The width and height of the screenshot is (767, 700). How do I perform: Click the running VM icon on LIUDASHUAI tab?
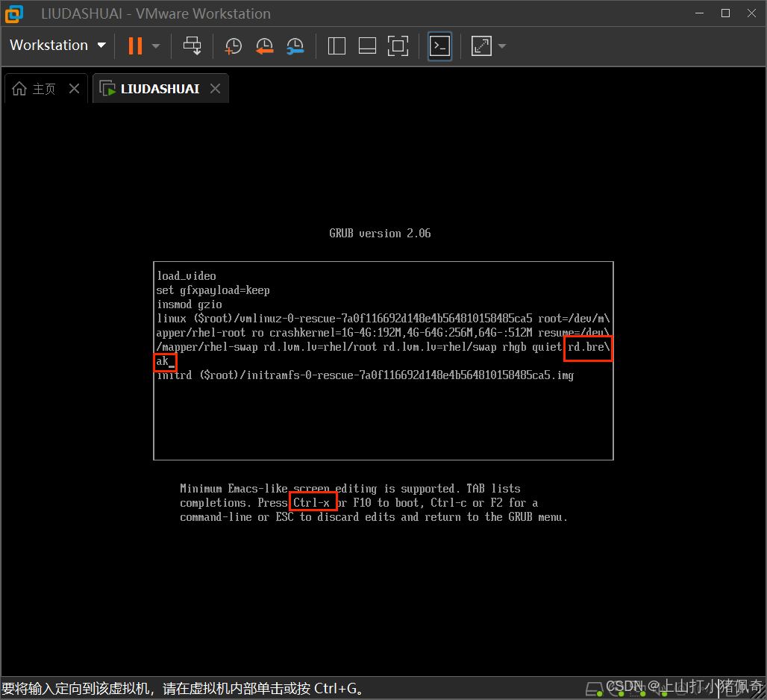107,89
